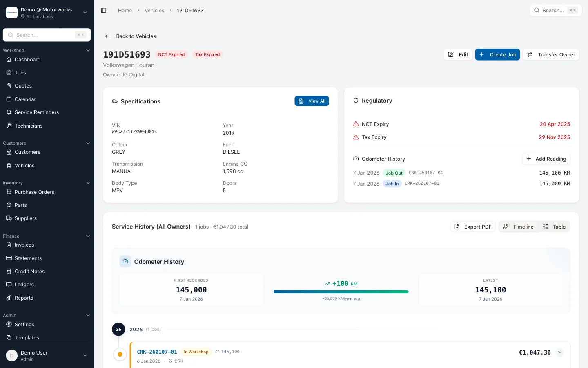Open Credit Notes in the sidebar
This screenshot has width=588, height=368.
click(x=29, y=272)
